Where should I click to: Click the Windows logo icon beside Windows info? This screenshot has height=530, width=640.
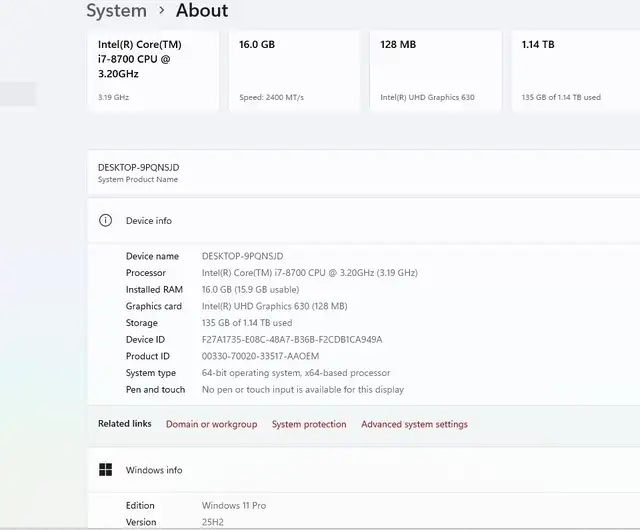(x=105, y=470)
